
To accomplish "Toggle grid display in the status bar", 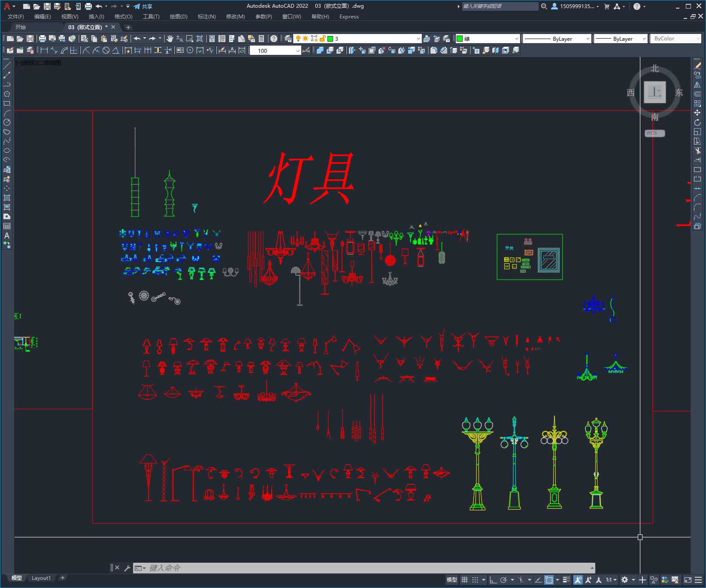I will tap(464, 579).
